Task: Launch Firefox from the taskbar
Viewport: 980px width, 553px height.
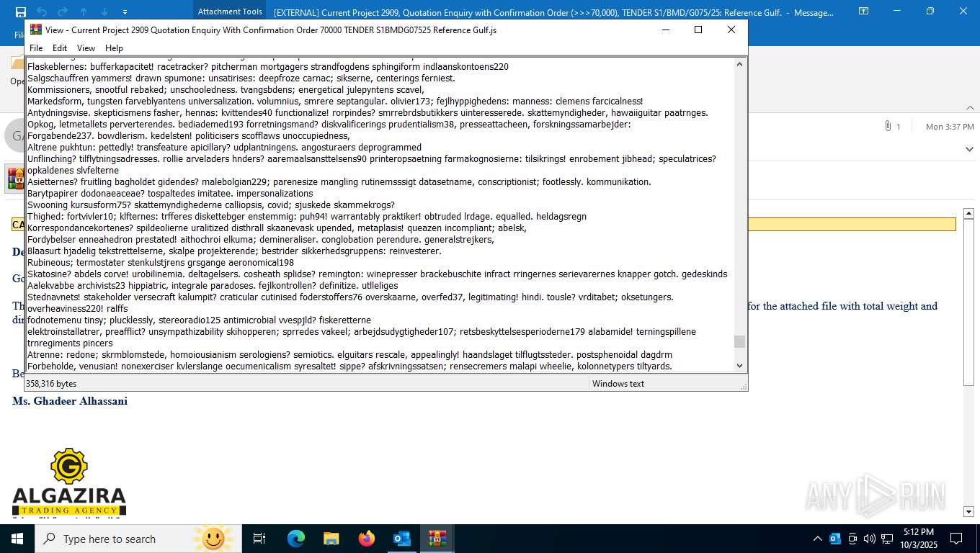Action: click(x=366, y=539)
